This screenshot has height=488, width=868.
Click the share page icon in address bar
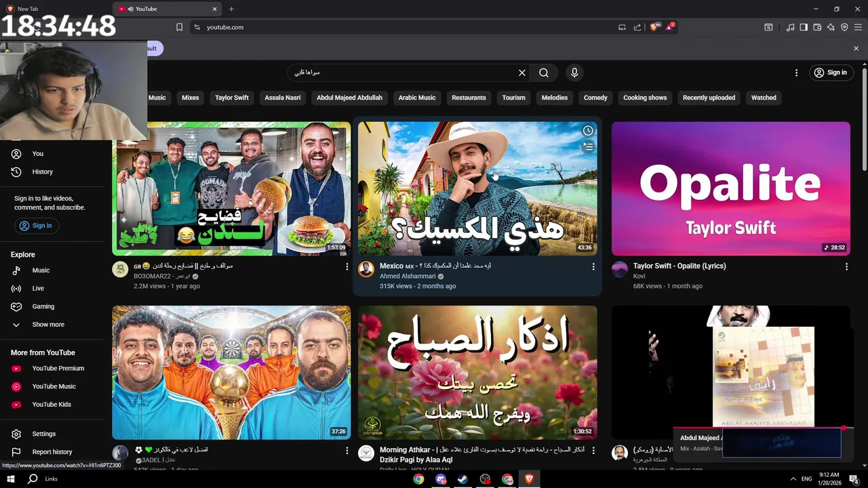tap(637, 27)
